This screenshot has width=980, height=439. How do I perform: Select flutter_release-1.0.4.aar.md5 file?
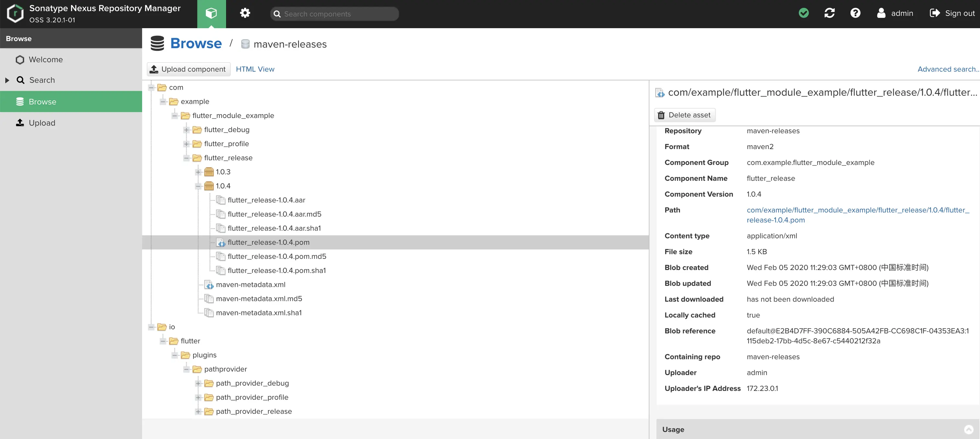(x=274, y=214)
